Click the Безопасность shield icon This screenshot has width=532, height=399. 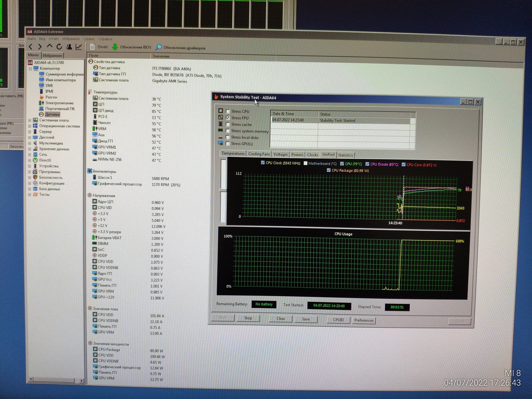35,178
